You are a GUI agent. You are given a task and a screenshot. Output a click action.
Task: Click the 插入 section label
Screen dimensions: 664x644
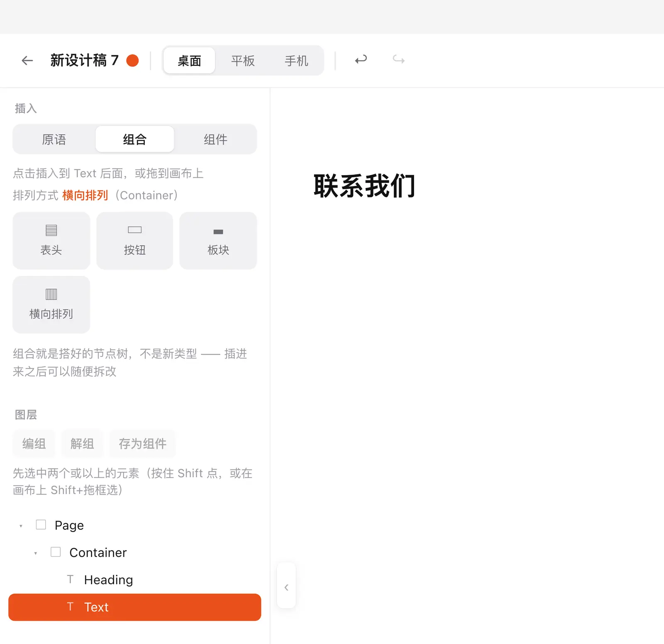pos(26,108)
